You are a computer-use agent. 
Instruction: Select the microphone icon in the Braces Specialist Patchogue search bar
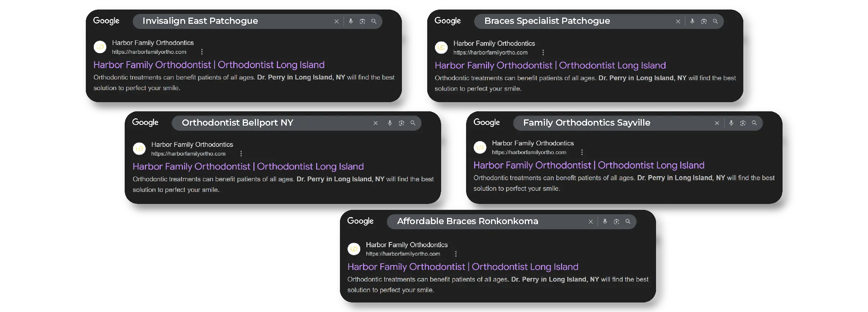692,21
